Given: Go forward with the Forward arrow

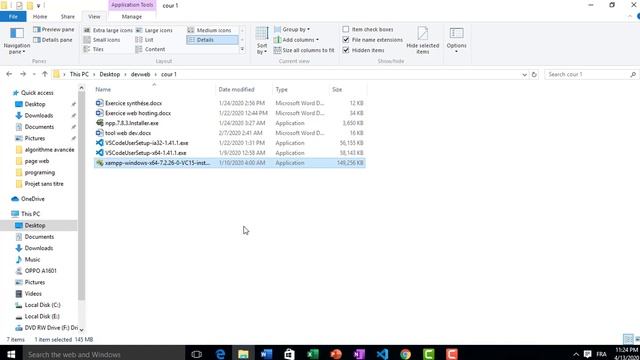Looking at the screenshot, I should click(22, 74).
